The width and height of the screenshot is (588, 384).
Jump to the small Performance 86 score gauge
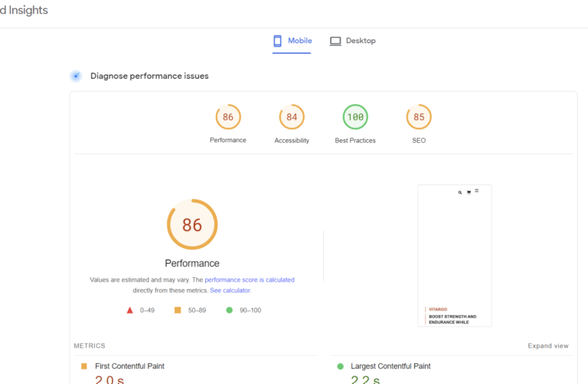click(x=228, y=117)
